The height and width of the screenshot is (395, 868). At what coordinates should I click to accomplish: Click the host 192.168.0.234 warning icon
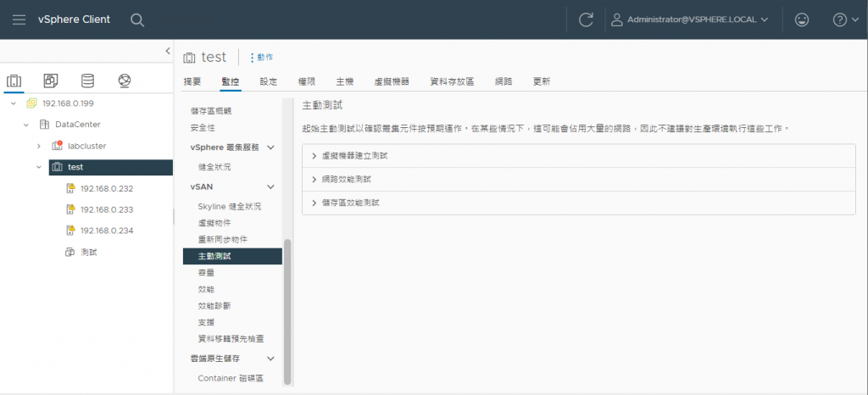pyautogui.click(x=70, y=231)
